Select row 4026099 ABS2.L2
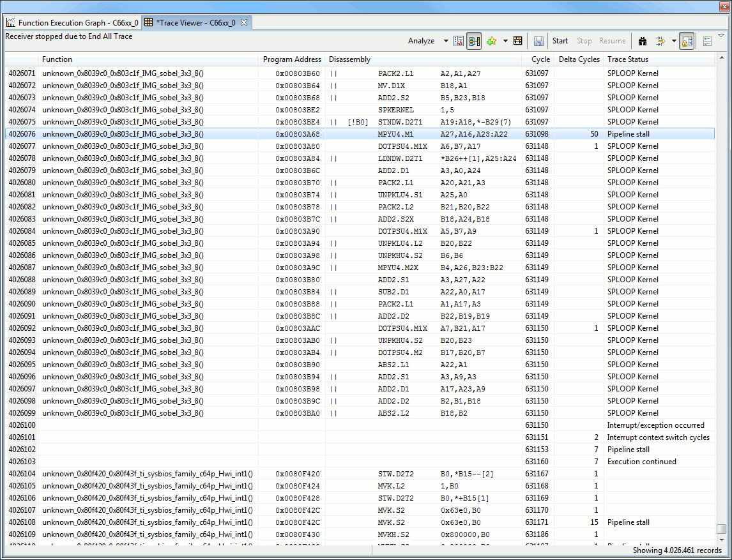 (x=360, y=413)
